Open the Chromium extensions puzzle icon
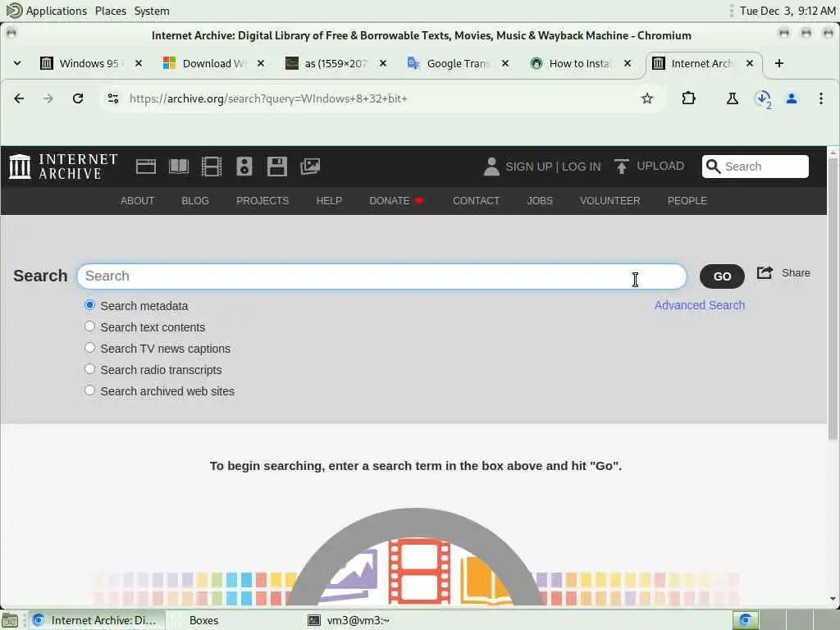Screen dimensions: 840x630 click(x=688, y=98)
